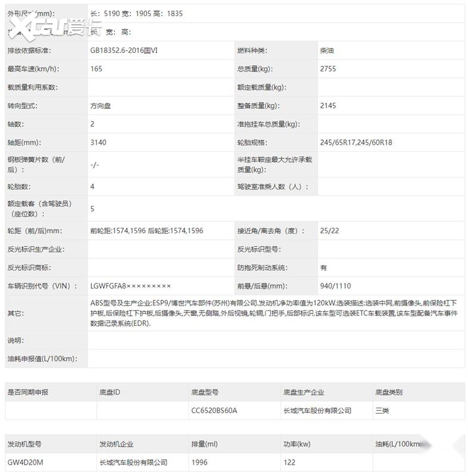Image resolution: width=468 pixels, height=476 pixels.
Task: Click the GB18352.6-2016国VI emission standard value
Action: [124, 51]
